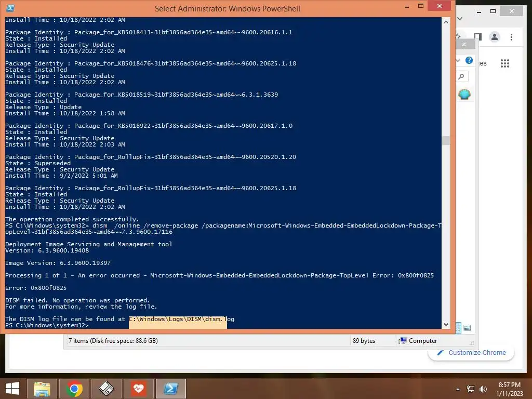The width and height of the screenshot is (532, 399).
Task: Click 'Install Time : 10/18/2022 2:03 AM' line
Action: click(x=65, y=144)
